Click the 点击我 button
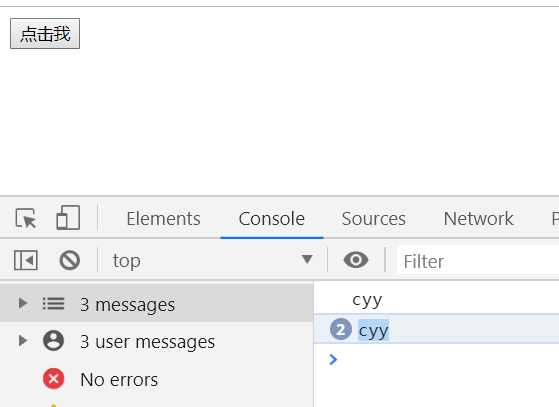559x407 pixels. [45, 34]
